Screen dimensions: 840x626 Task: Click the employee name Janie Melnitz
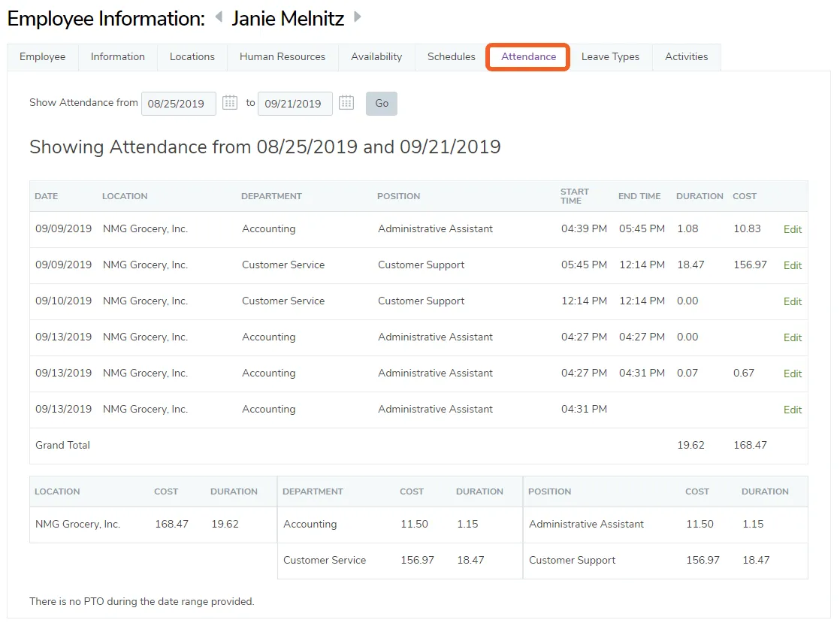click(x=288, y=19)
